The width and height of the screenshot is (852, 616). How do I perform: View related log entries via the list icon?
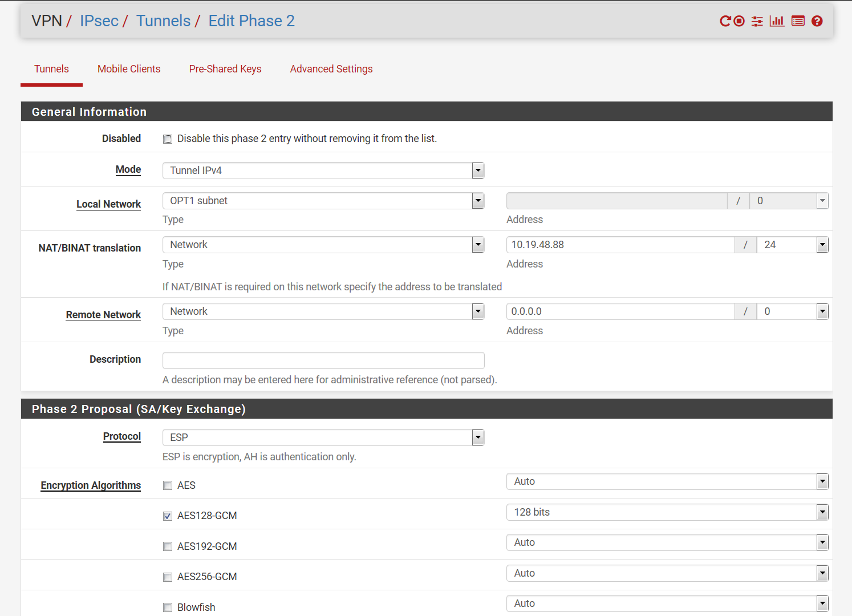[x=798, y=21]
